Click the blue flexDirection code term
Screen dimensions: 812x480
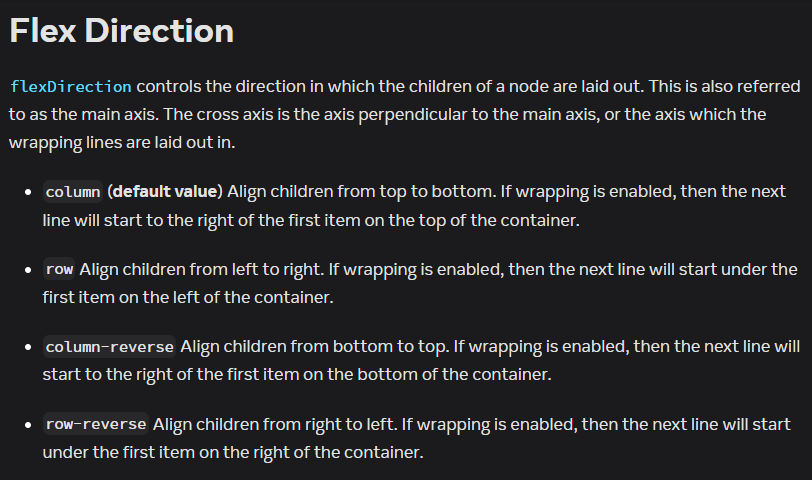pyautogui.click(x=70, y=86)
